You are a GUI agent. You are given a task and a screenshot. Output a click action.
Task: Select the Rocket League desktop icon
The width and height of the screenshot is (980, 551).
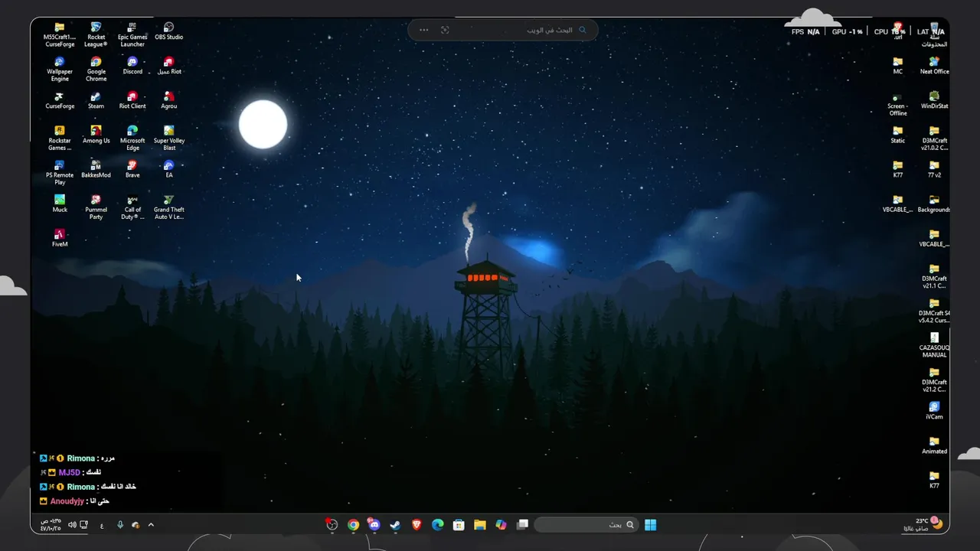click(x=96, y=34)
